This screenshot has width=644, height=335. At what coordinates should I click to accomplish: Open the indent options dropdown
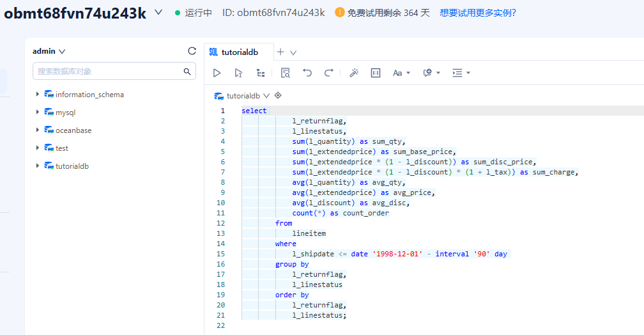point(461,73)
